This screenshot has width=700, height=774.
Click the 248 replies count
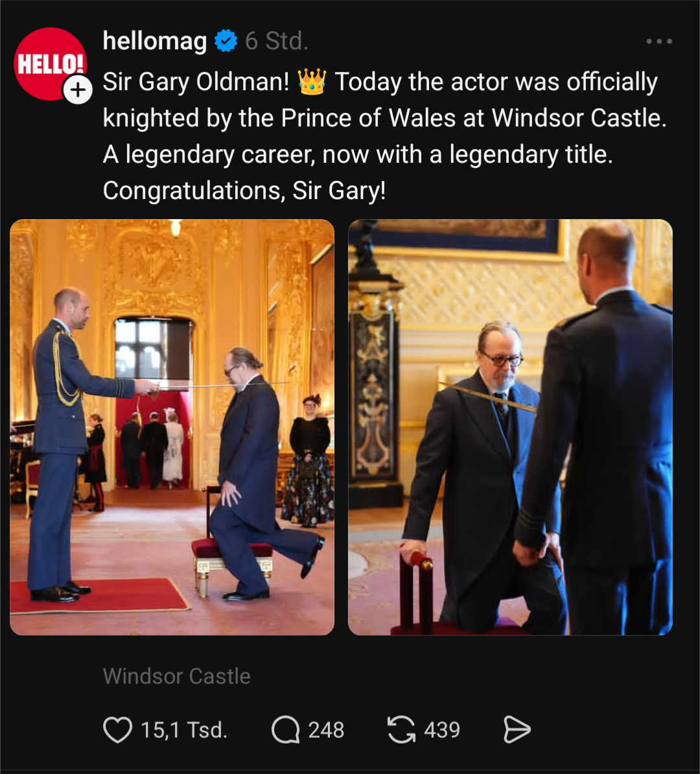click(x=326, y=729)
